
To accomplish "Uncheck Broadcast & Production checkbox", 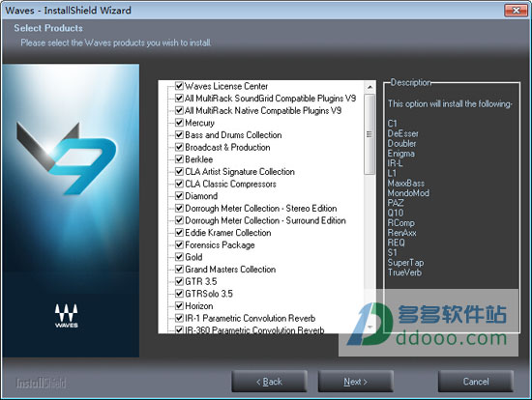I will (x=179, y=147).
